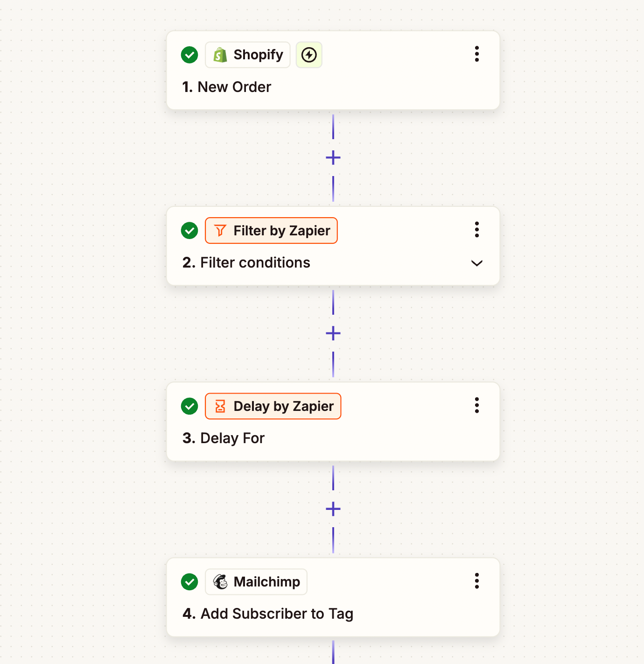Click the Mailchimp monkey logo icon
The image size is (644, 664).
point(220,582)
